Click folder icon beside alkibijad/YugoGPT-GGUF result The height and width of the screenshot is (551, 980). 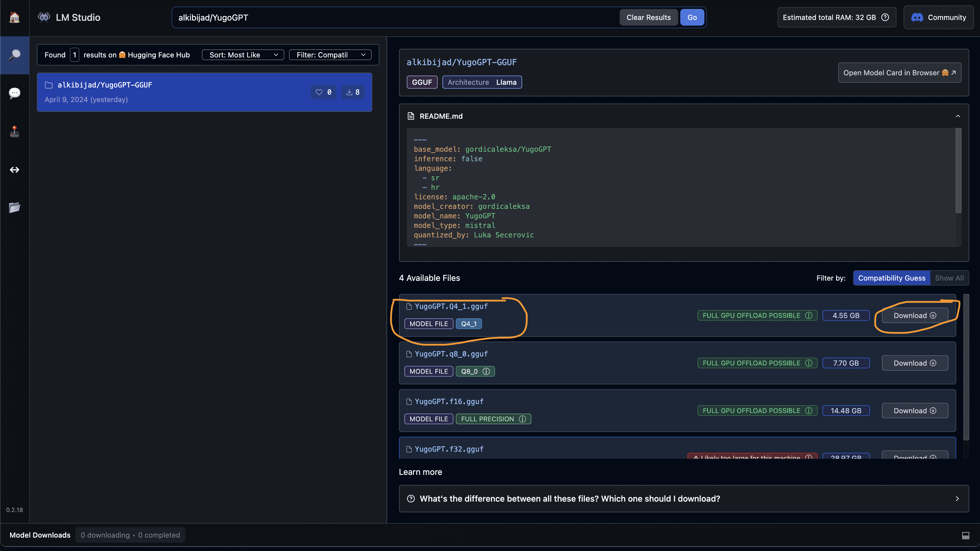[49, 85]
